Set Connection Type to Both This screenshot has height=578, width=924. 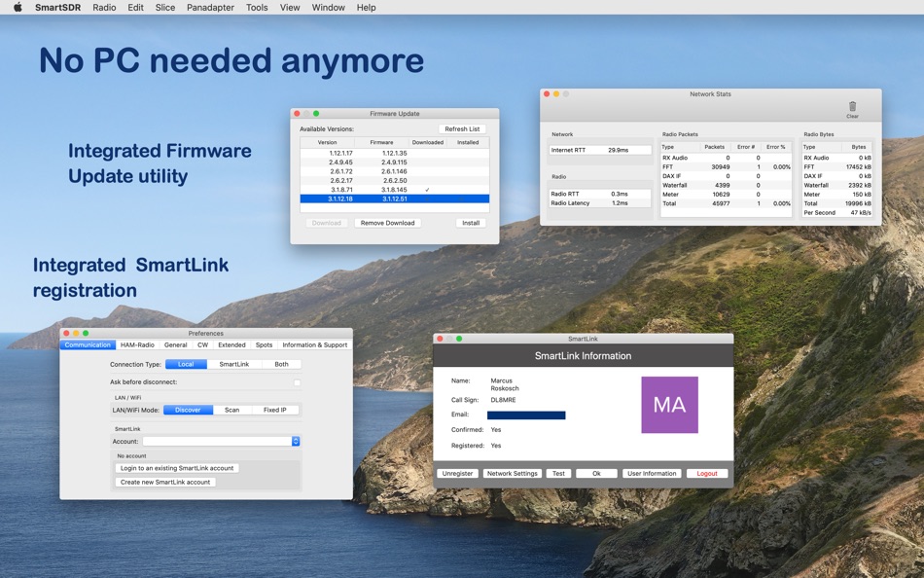[282, 364]
